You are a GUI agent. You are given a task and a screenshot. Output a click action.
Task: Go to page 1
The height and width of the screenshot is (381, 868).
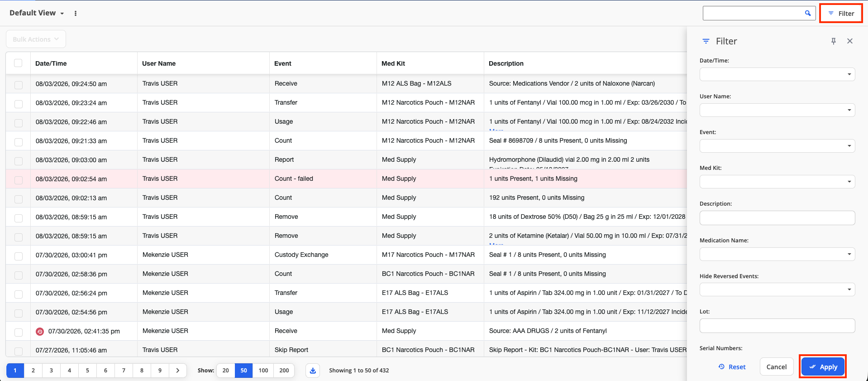point(15,371)
